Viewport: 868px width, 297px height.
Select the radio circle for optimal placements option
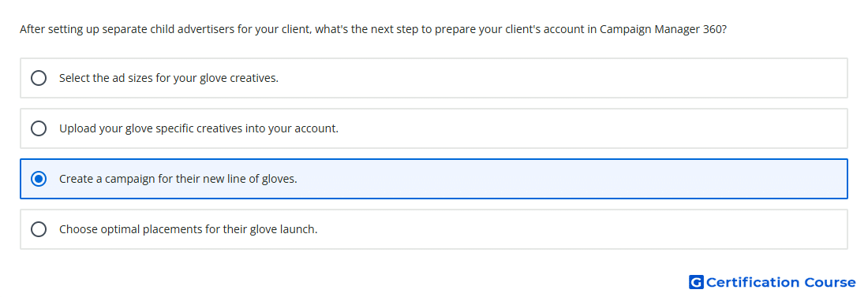click(39, 229)
